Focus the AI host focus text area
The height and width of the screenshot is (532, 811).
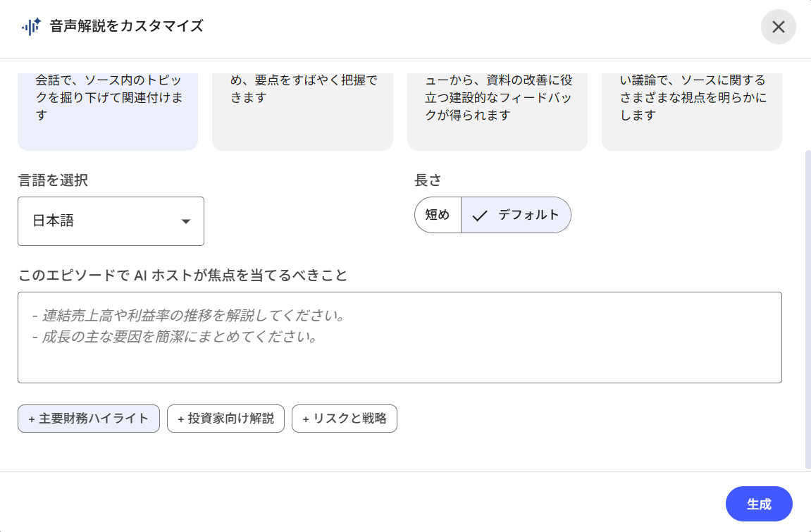[x=400, y=338]
